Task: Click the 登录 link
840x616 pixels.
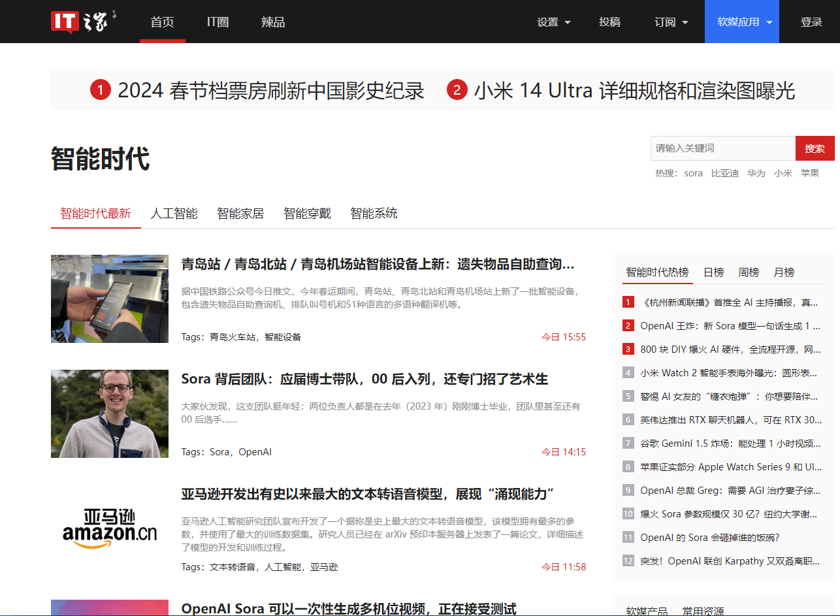Action: pyautogui.click(x=811, y=22)
